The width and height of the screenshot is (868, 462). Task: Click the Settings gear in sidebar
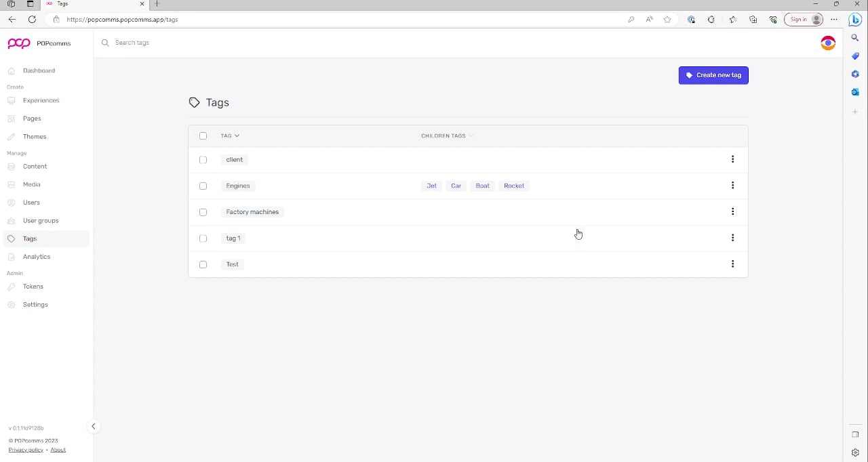[x=12, y=305]
